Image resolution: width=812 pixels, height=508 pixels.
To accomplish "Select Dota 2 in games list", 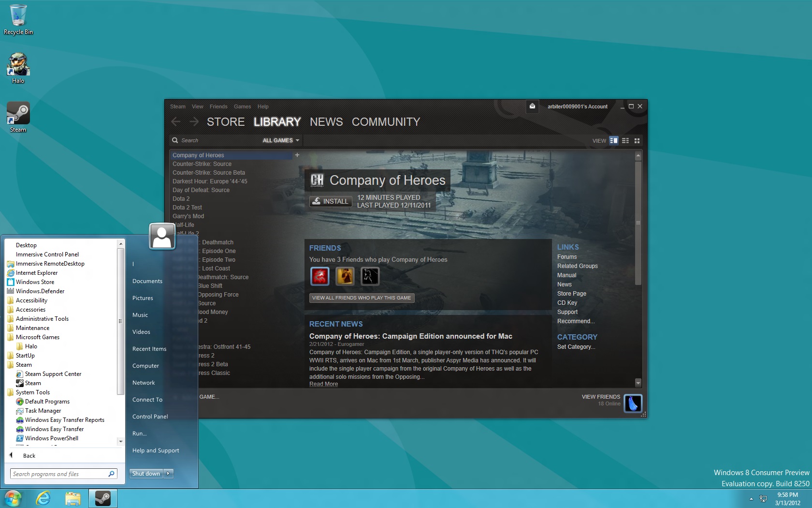I will [x=181, y=199].
